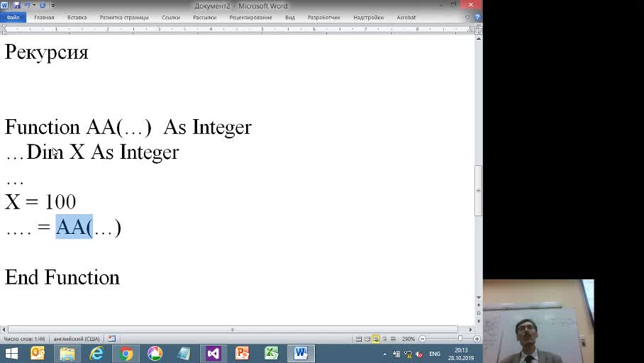The image size is (644, 363).
Task: Open the Undo history dropdown arrow
Action: point(34,6)
